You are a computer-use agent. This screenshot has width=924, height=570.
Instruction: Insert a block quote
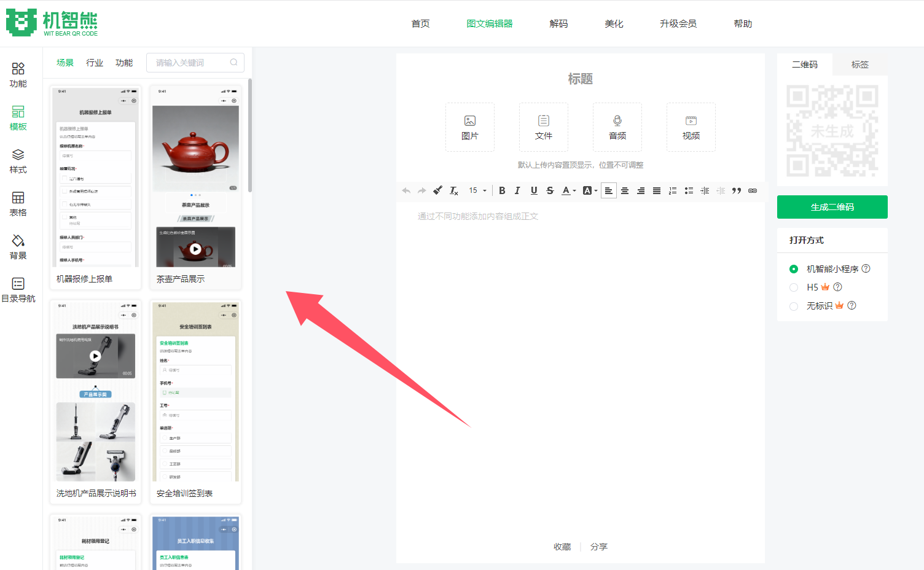pos(737,190)
